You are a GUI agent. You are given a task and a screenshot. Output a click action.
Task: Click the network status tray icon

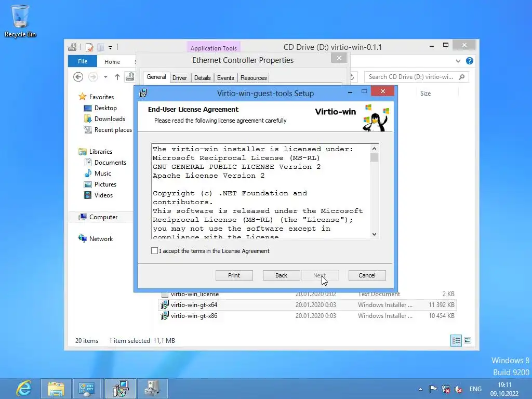(x=446, y=389)
